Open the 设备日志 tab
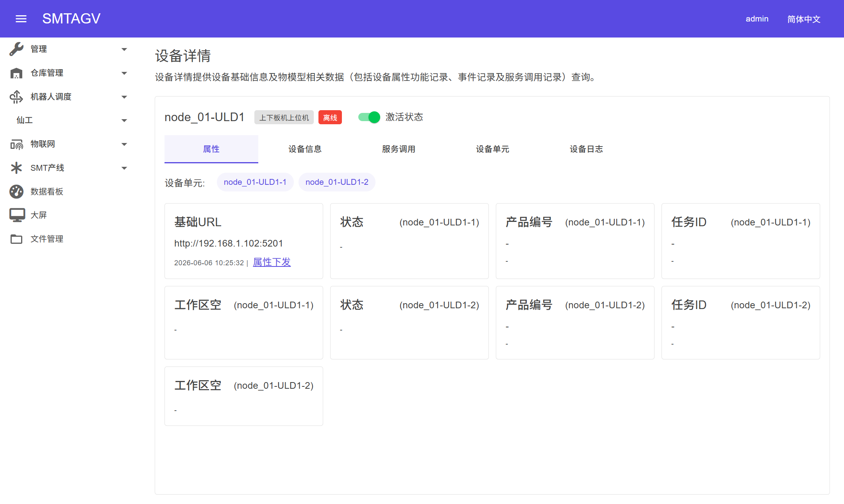This screenshot has height=504, width=844. click(587, 149)
